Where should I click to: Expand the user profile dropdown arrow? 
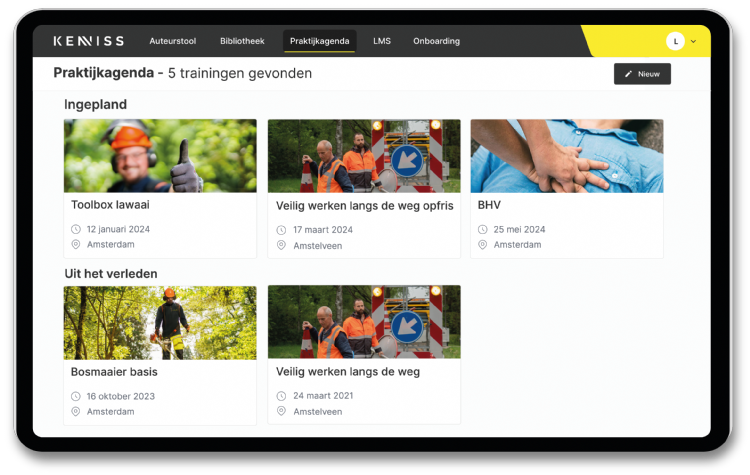[x=694, y=41]
